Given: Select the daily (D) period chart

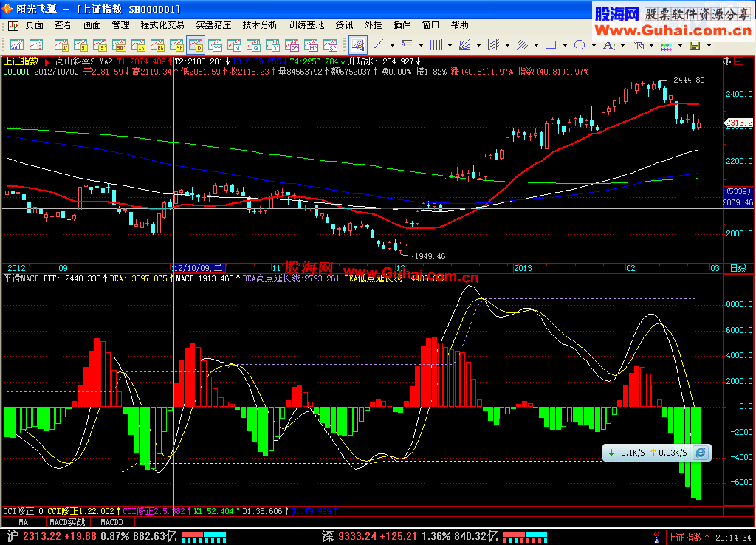Looking at the screenshot, I should pos(196,45).
